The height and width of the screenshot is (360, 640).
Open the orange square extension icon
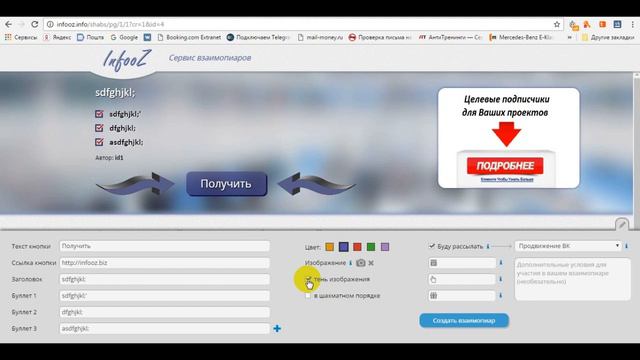602,24
